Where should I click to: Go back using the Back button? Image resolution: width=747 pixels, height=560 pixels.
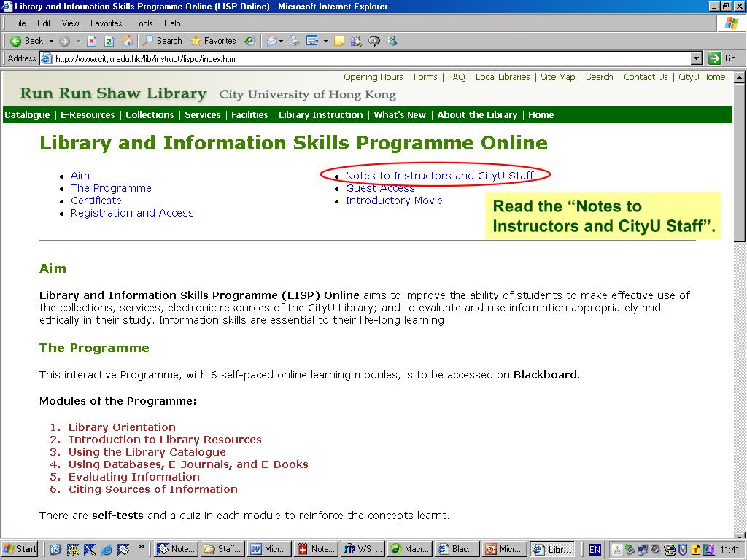coord(27,41)
